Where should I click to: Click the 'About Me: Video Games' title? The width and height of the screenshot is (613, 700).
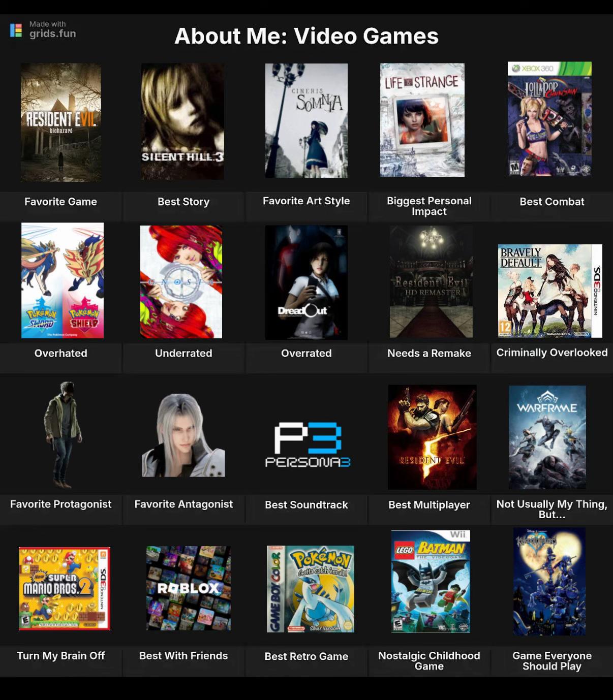click(x=306, y=36)
